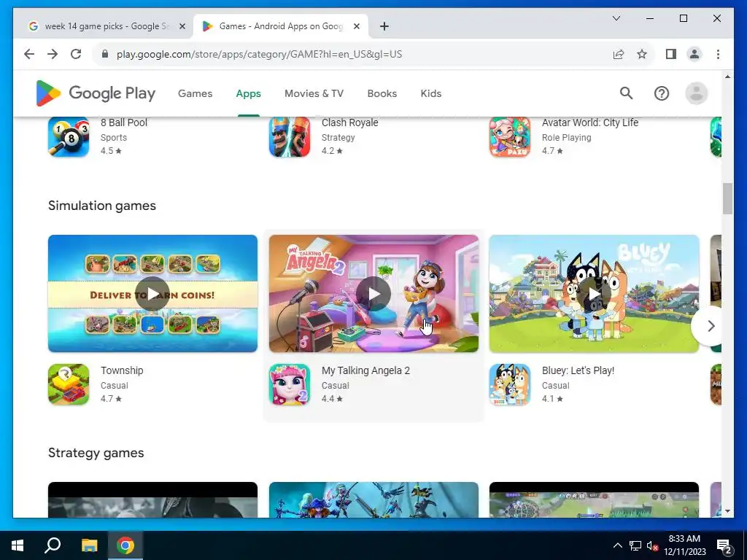747x560 pixels.
Task: Show hidden system tray icons
Action: pyautogui.click(x=617, y=545)
